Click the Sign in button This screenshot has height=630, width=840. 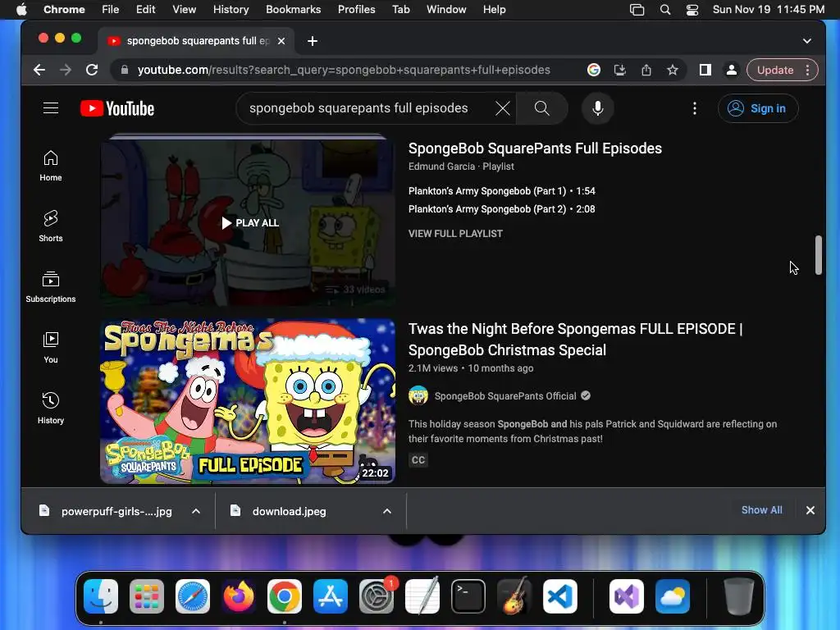pyautogui.click(x=757, y=108)
